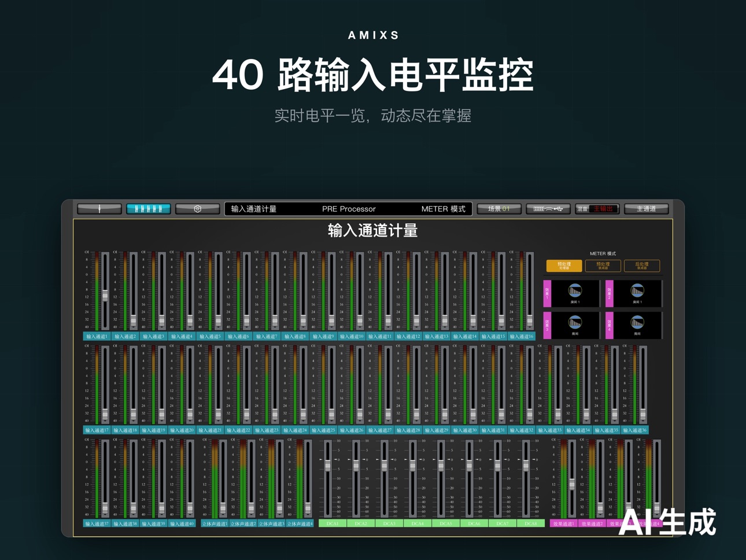Click the 立体声通道1 fader handle

(223, 509)
